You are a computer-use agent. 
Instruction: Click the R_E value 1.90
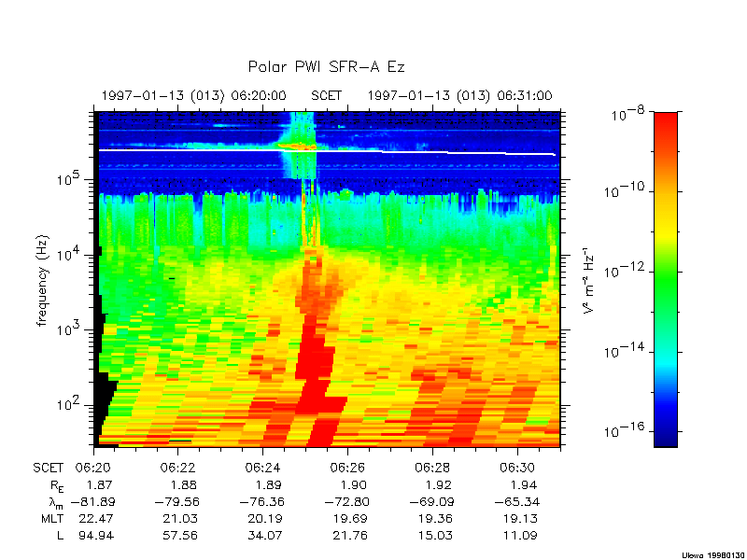tap(346, 485)
